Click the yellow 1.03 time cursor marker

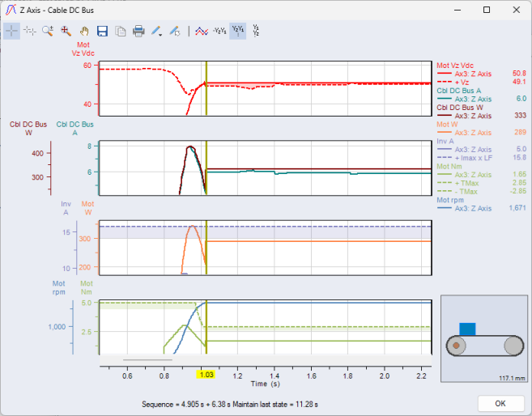click(x=206, y=376)
